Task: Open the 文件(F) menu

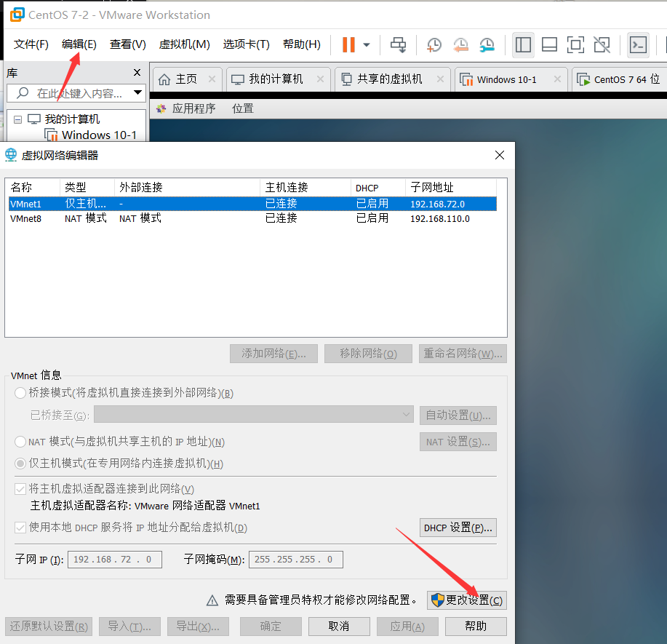Action: click(x=31, y=44)
